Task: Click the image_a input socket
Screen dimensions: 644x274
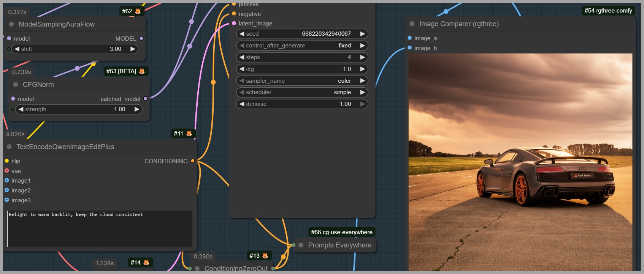Action: coord(409,38)
